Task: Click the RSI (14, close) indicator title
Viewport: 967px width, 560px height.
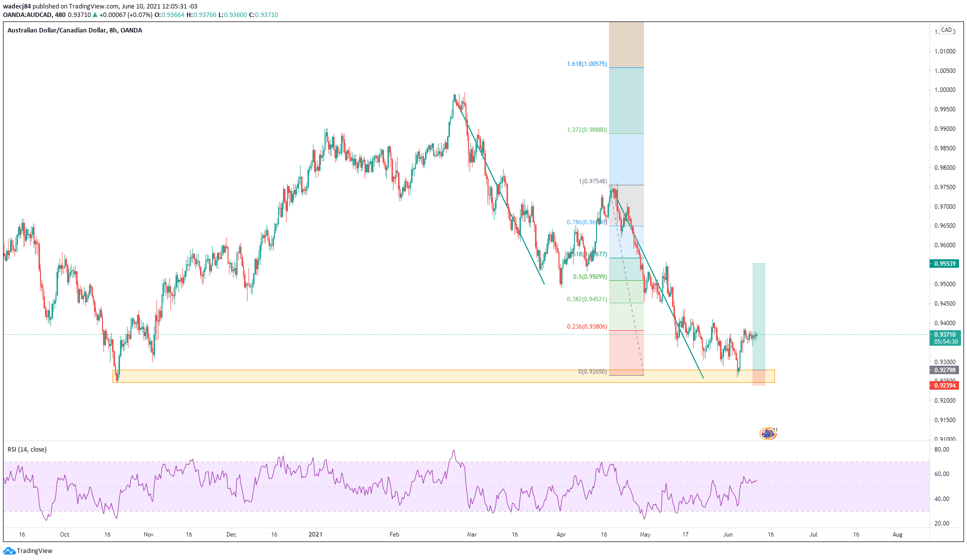Action: (x=27, y=450)
